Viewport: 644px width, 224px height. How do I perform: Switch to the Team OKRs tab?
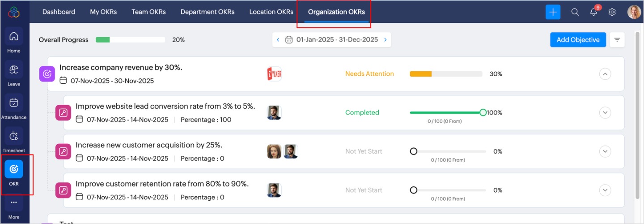pyautogui.click(x=148, y=12)
